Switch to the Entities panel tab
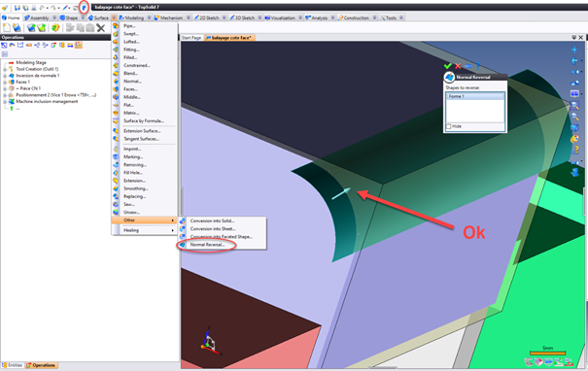 pos(13,365)
